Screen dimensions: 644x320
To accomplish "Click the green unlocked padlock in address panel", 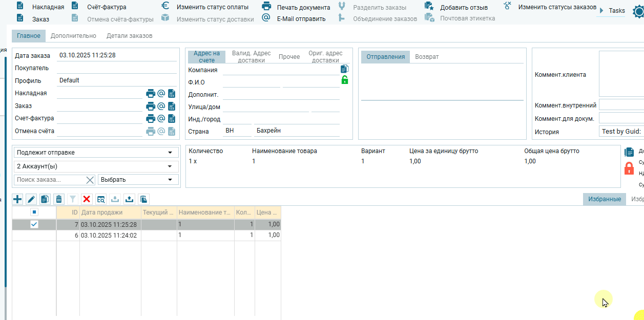I will click(x=345, y=80).
